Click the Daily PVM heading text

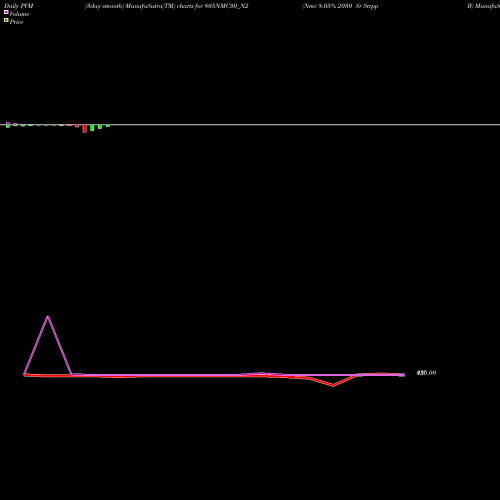tap(19, 6)
